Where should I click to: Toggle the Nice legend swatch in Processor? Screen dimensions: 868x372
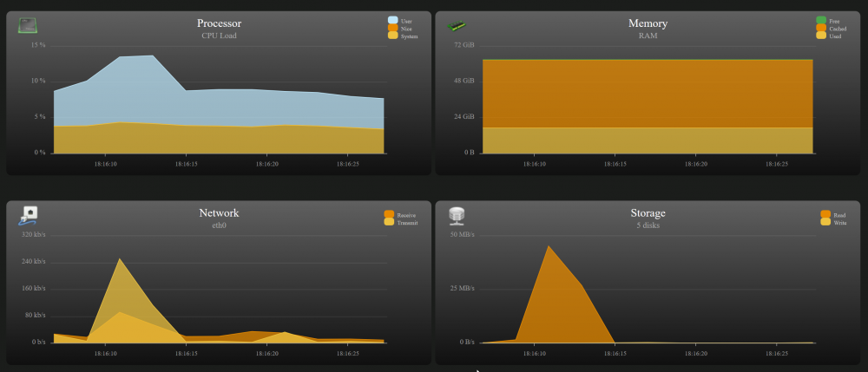point(392,28)
